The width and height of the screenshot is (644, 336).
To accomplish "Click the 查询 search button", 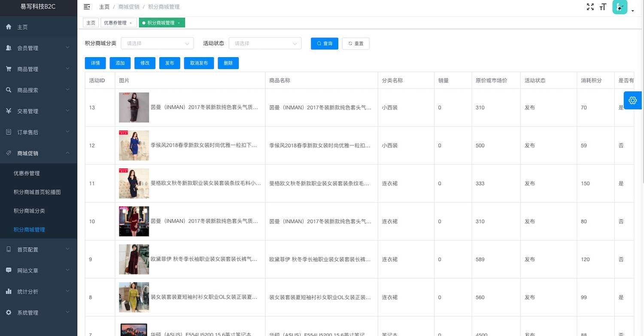I will [325, 43].
